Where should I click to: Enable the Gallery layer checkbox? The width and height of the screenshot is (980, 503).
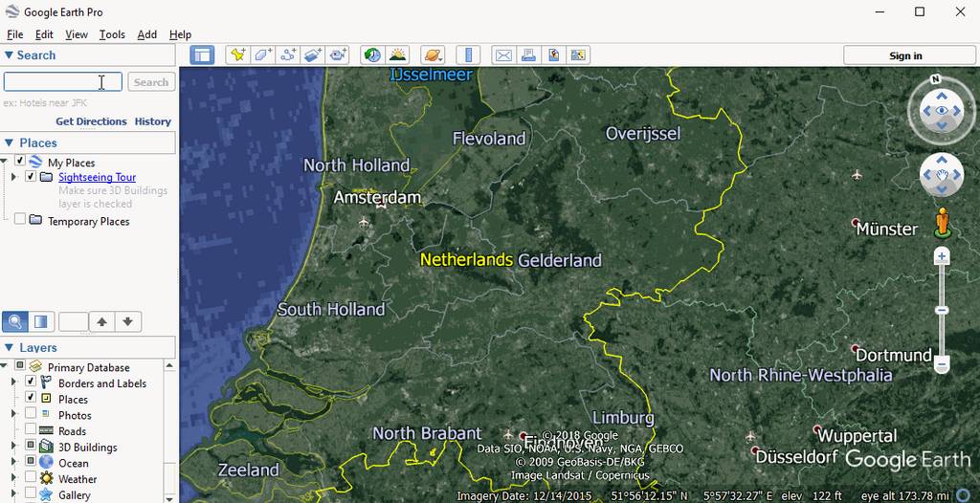tap(30, 493)
